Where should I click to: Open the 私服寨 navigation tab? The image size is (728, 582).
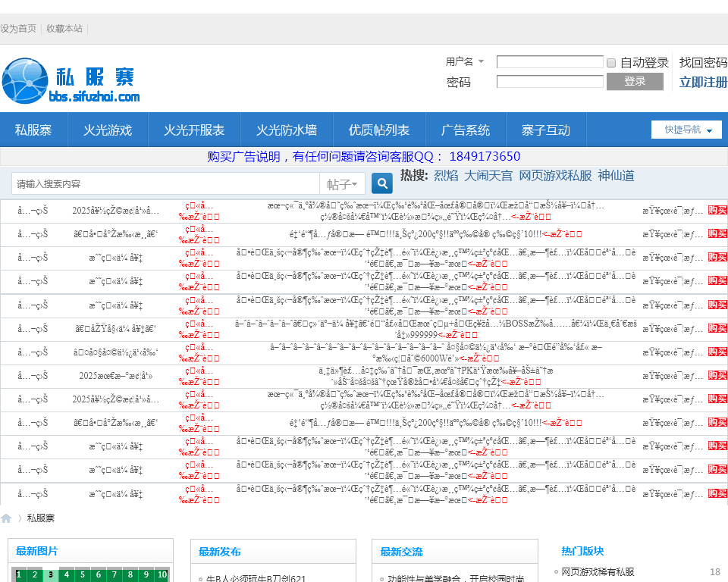pyautogui.click(x=33, y=130)
